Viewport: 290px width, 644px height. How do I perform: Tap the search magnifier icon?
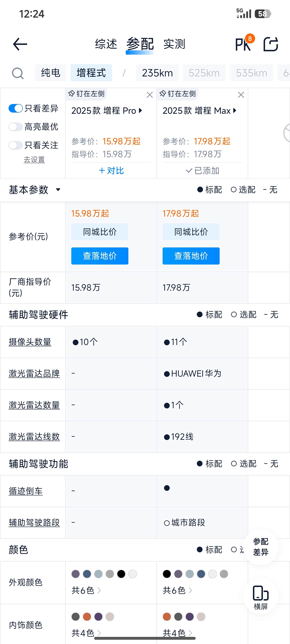pyautogui.click(x=18, y=73)
